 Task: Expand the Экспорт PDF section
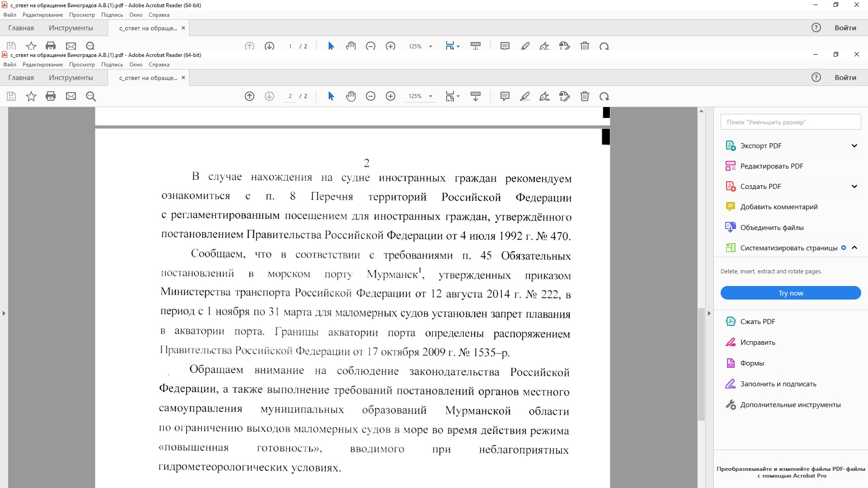854,145
